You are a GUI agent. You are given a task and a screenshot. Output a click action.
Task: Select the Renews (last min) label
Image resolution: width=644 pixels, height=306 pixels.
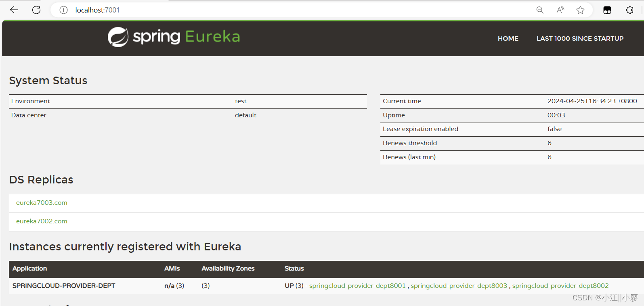409,157
